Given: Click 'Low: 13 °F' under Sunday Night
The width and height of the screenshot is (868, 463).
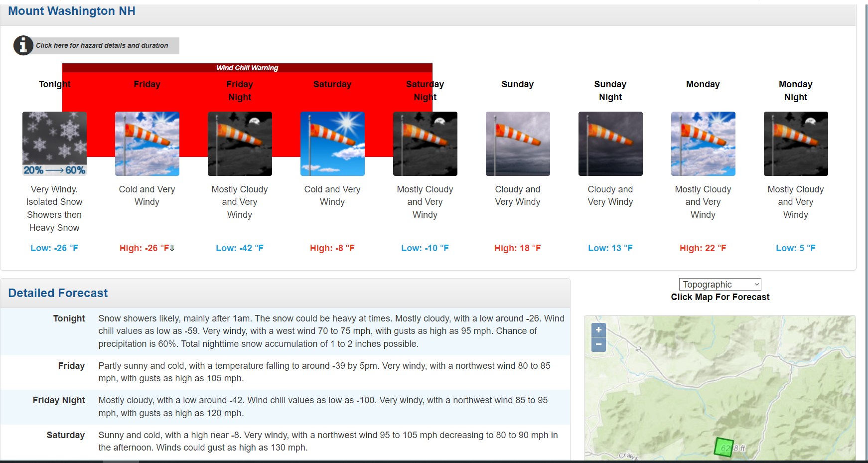Looking at the screenshot, I should pyautogui.click(x=610, y=248).
